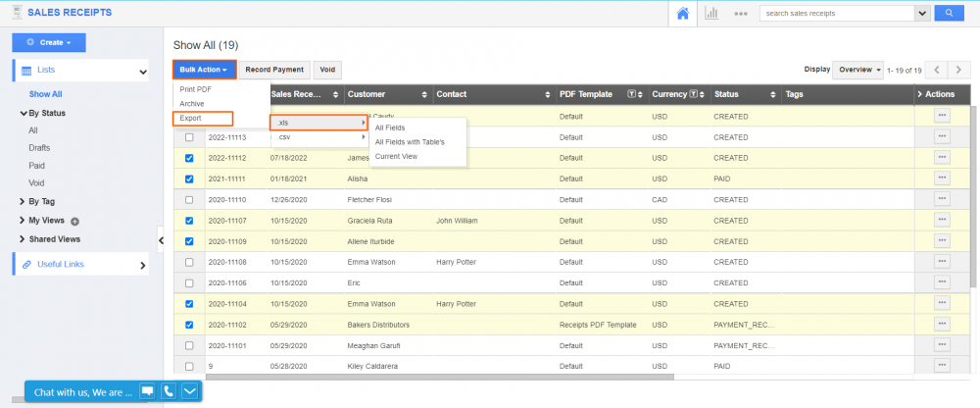Open Drafts status filter link

coord(39,147)
